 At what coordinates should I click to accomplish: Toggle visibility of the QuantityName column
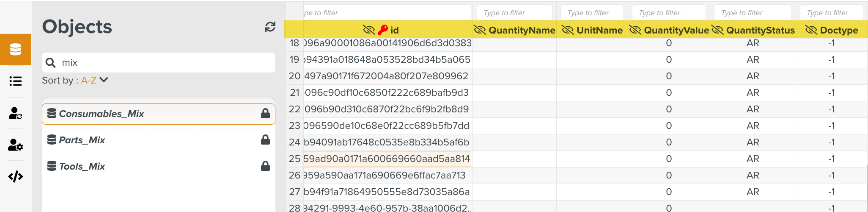click(x=480, y=30)
